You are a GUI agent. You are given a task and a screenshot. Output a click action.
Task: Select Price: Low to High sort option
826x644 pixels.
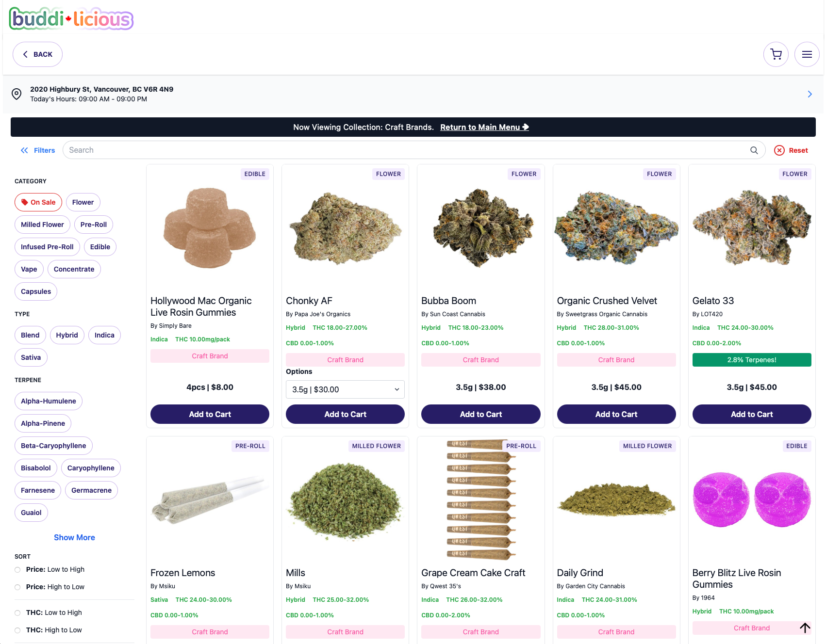50,569
